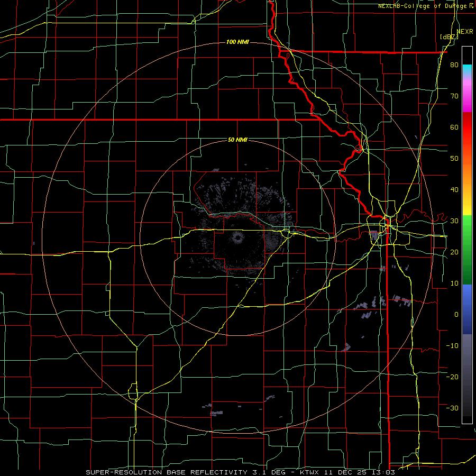Screen dimensions: 476x476
Task: Click the NEXR label near the legend
Action: [465, 32]
